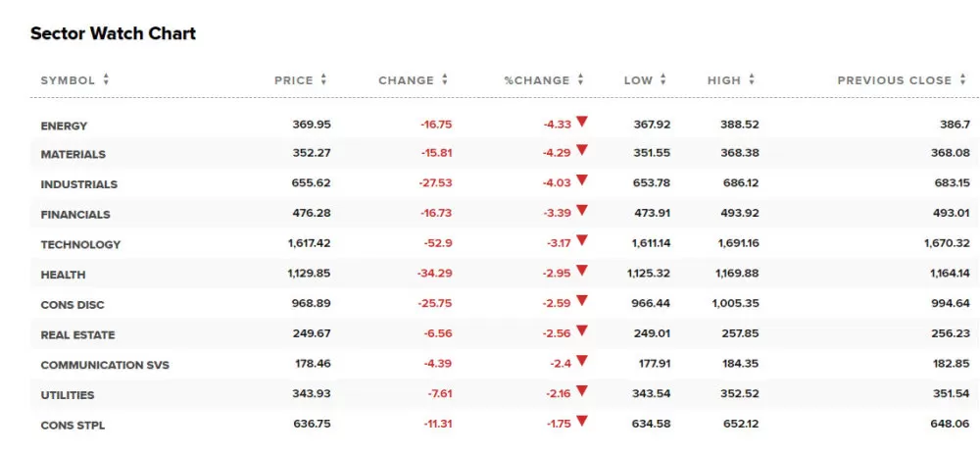Image resolution: width=980 pixels, height=455 pixels.
Task: Open the COMMUNICATION SVS sector
Action: (x=105, y=365)
